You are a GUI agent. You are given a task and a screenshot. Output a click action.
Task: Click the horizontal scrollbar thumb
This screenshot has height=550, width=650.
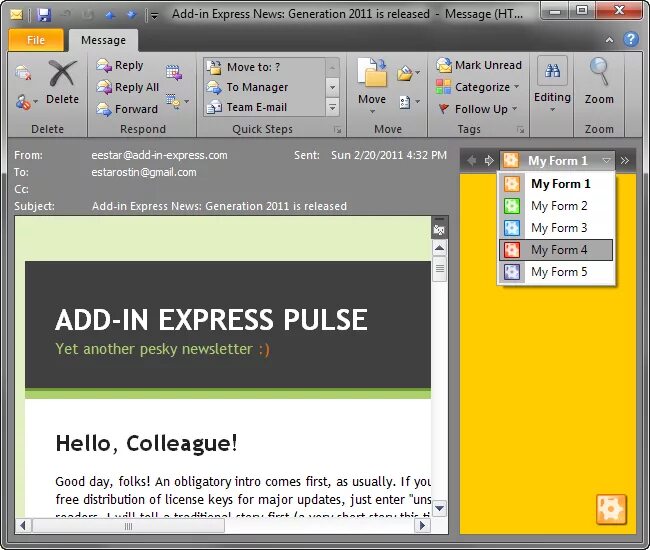pos(129,526)
